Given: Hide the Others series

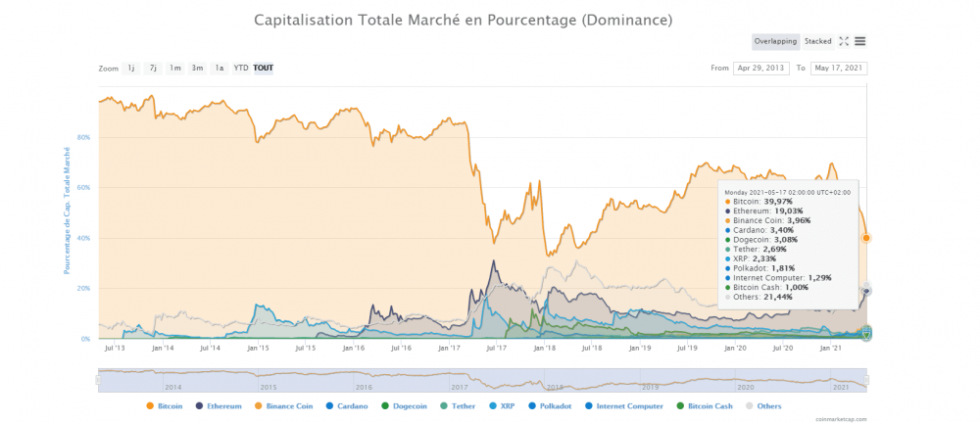Looking at the screenshot, I should click(x=767, y=405).
